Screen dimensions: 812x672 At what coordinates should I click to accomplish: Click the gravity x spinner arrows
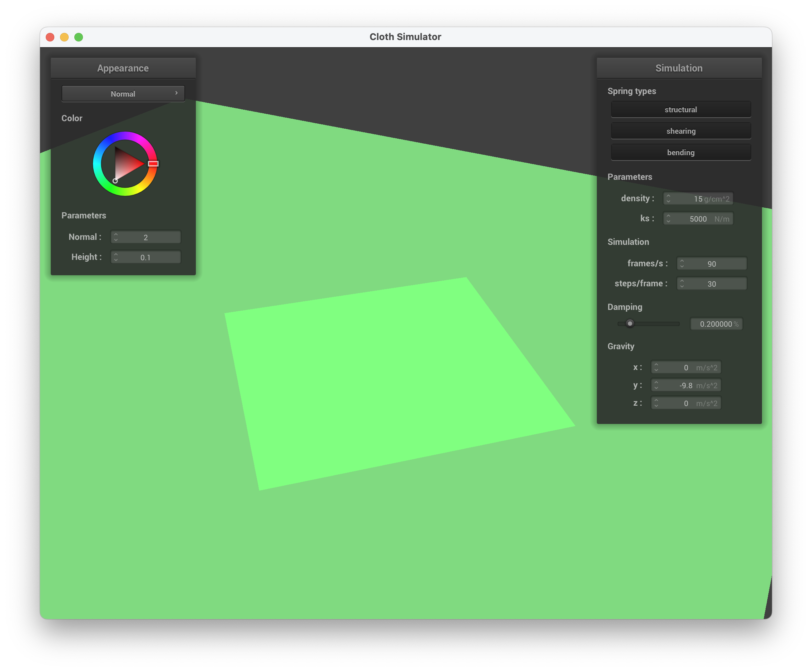(x=656, y=367)
